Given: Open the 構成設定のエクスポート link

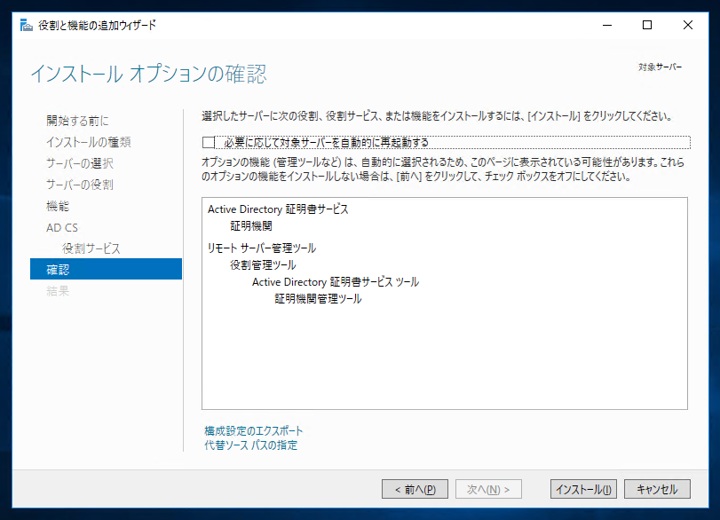Looking at the screenshot, I should pyautogui.click(x=253, y=431).
